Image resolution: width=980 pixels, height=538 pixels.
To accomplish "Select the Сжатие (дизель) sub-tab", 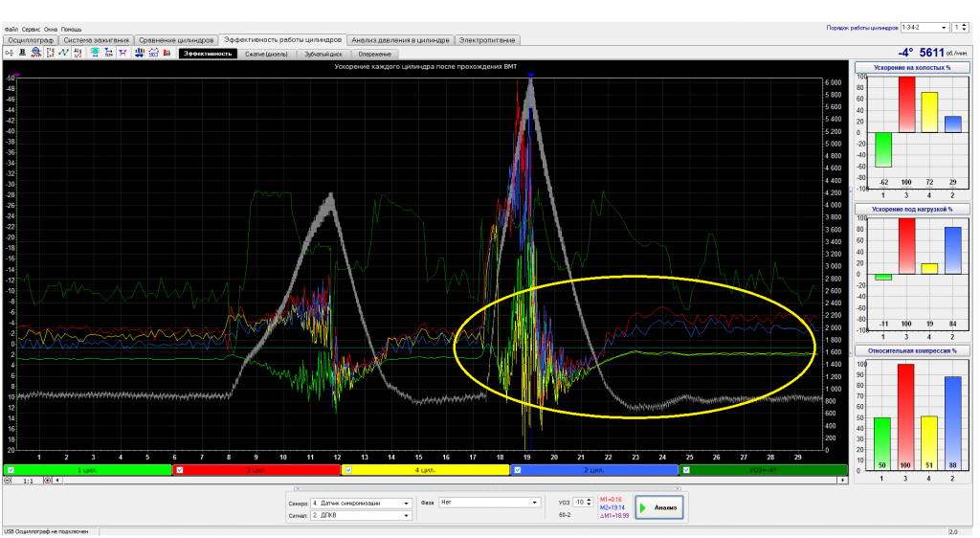I will coord(266,54).
